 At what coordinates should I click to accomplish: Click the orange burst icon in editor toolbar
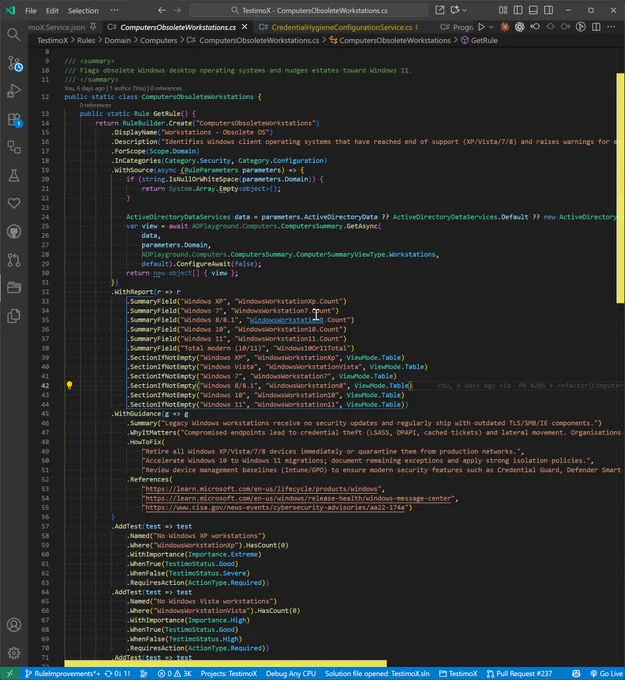[504, 27]
